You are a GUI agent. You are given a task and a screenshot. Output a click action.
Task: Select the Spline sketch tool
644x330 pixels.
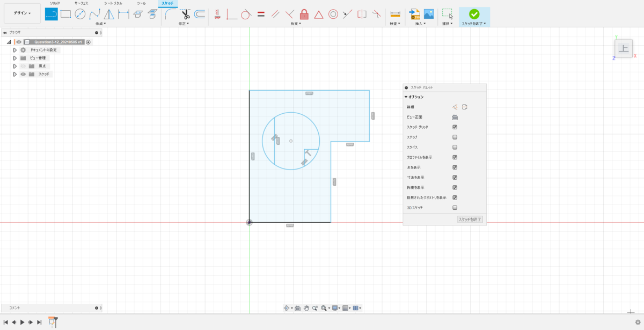pos(94,14)
